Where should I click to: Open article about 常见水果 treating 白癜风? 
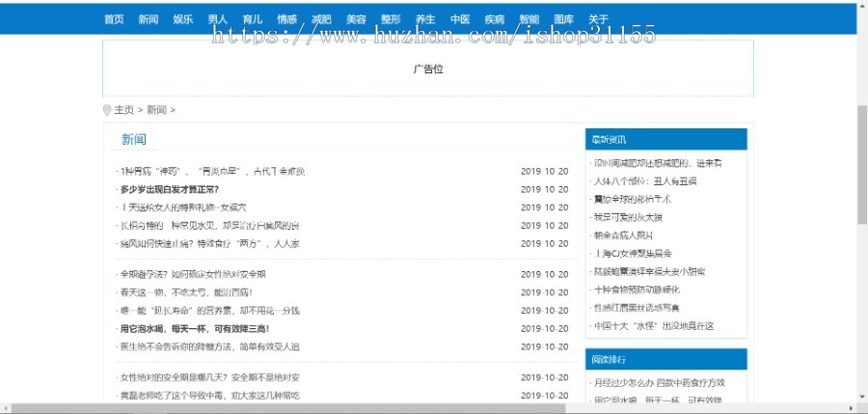click(210, 226)
